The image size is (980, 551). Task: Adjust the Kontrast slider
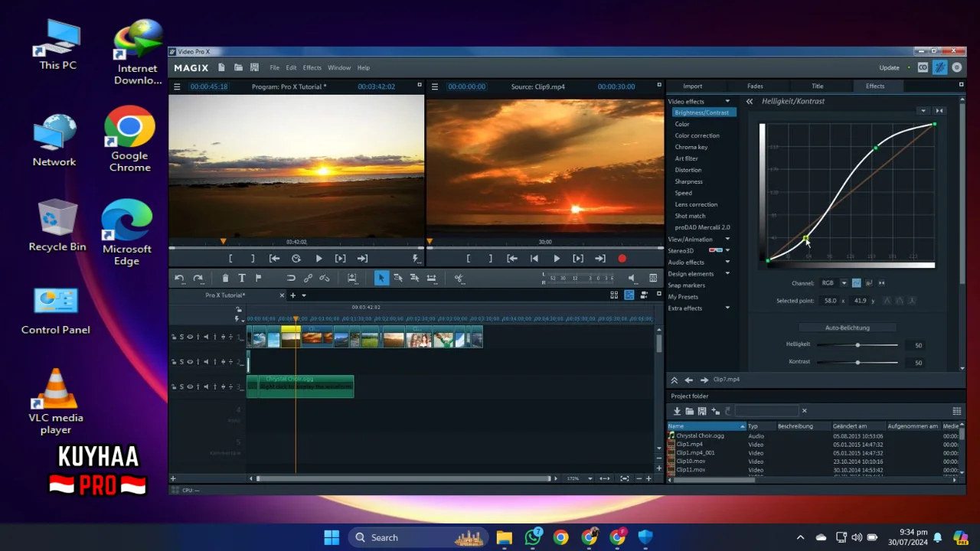(857, 362)
